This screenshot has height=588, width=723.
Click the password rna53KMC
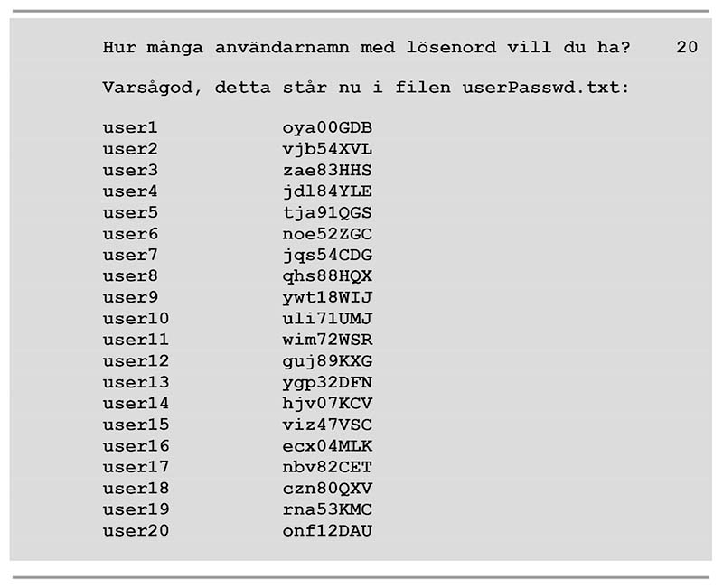click(327, 509)
